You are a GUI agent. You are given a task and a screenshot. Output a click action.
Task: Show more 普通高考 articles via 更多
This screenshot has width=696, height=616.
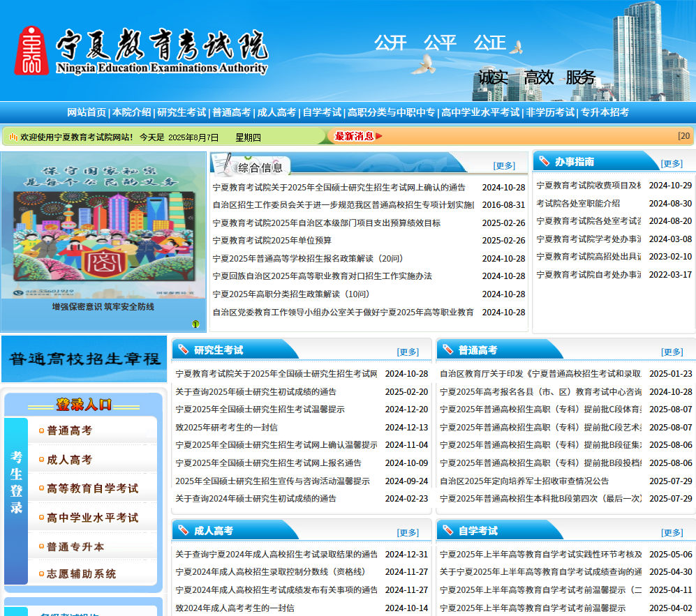pyautogui.click(x=672, y=352)
